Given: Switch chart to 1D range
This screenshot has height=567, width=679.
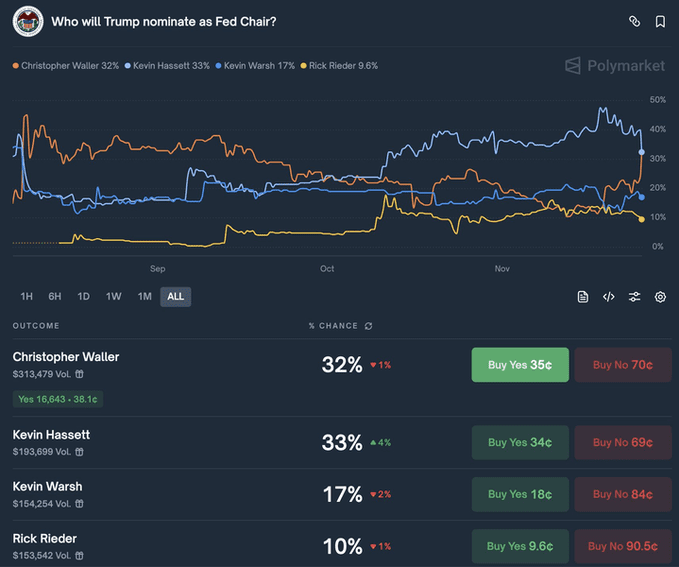Looking at the screenshot, I should [x=84, y=297].
